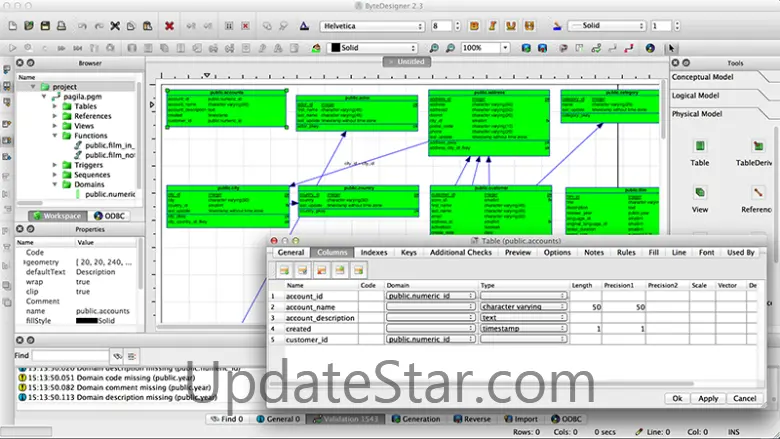Collapse the Functions folder
Viewport: 780px width, 439px height.
tap(55, 135)
